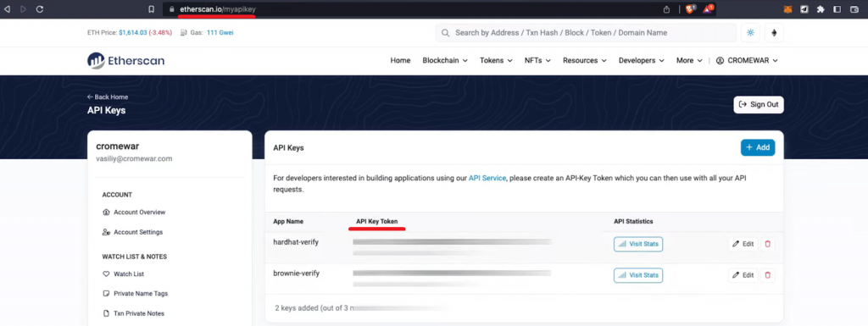This screenshot has width=868, height=326.
Task: Edit the hardhat-verify API key
Action: (743, 244)
